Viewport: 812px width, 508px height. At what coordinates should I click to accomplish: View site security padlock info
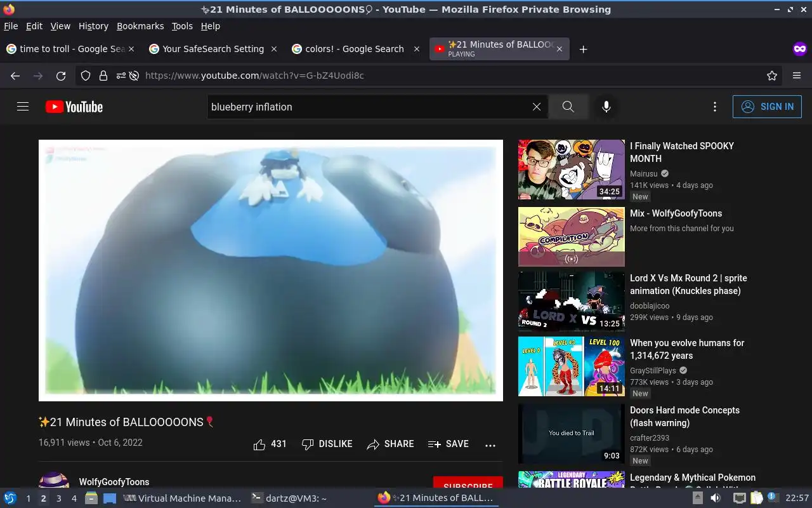[x=103, y=76]
